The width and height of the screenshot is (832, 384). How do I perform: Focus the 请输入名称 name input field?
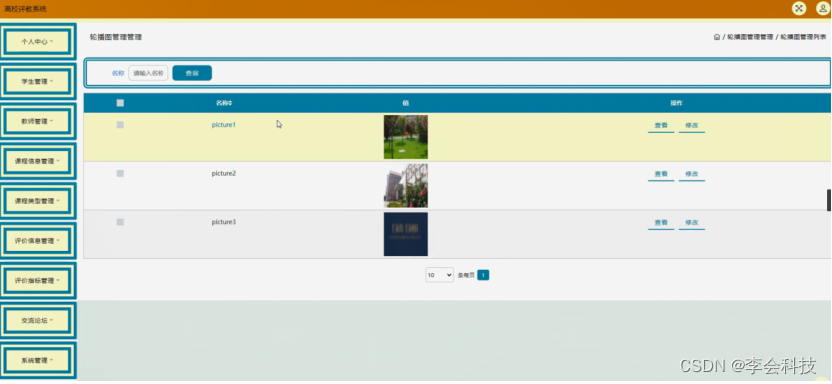[148, 73]
